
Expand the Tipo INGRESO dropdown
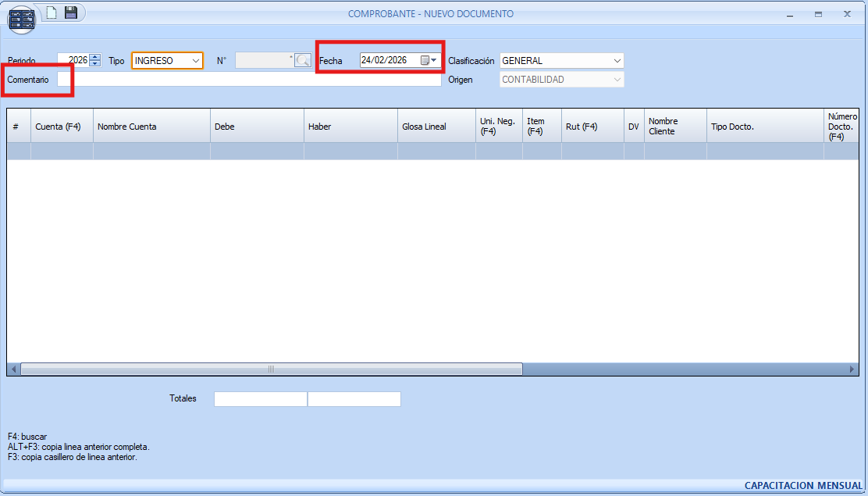pos(195,61)
